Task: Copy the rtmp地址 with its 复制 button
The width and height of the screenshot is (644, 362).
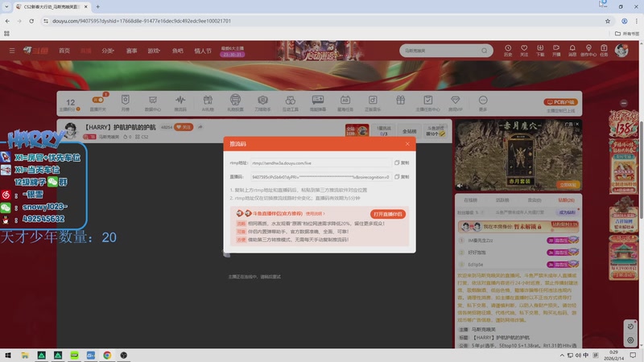Action: point(402,163)
